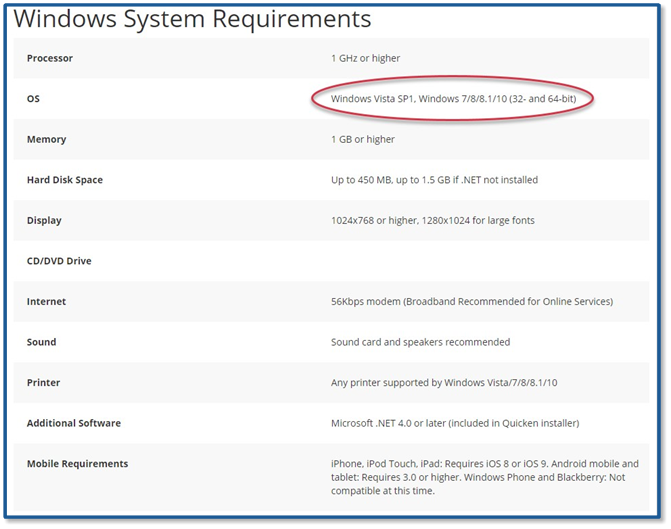Screen dimensions: 671x529
Task: Select the Memory row label
Action: point(46,139)
